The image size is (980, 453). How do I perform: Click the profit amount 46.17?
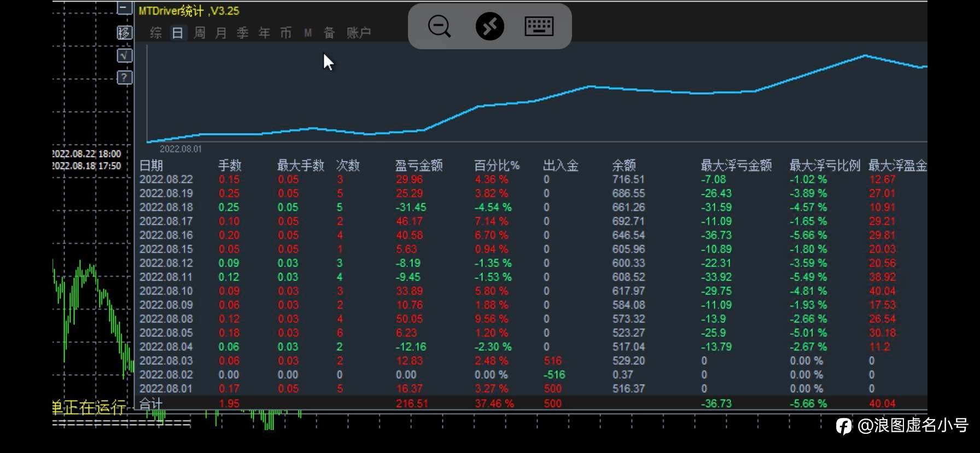(410, 222)
